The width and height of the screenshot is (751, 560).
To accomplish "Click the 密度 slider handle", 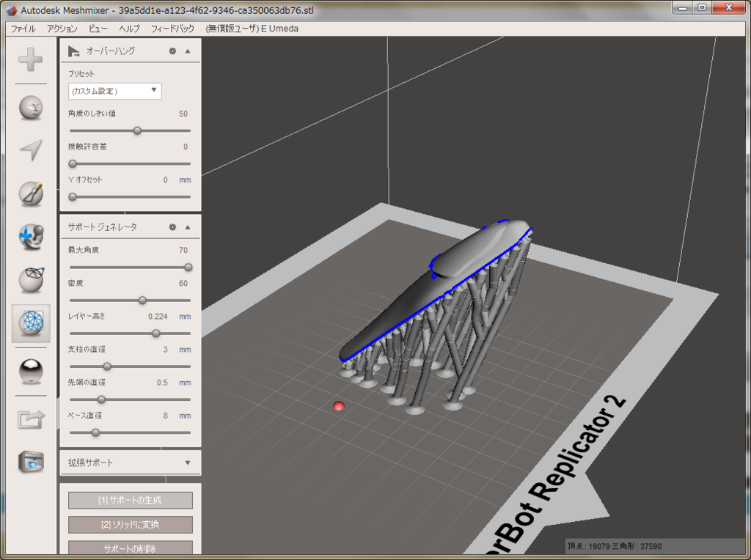I will click(142, 300).
